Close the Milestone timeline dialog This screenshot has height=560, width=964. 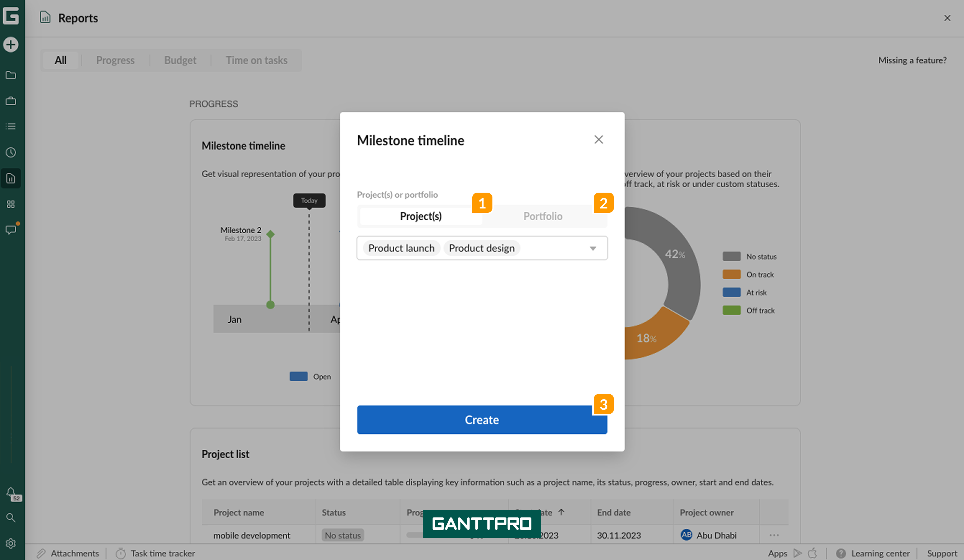(598, 139)
